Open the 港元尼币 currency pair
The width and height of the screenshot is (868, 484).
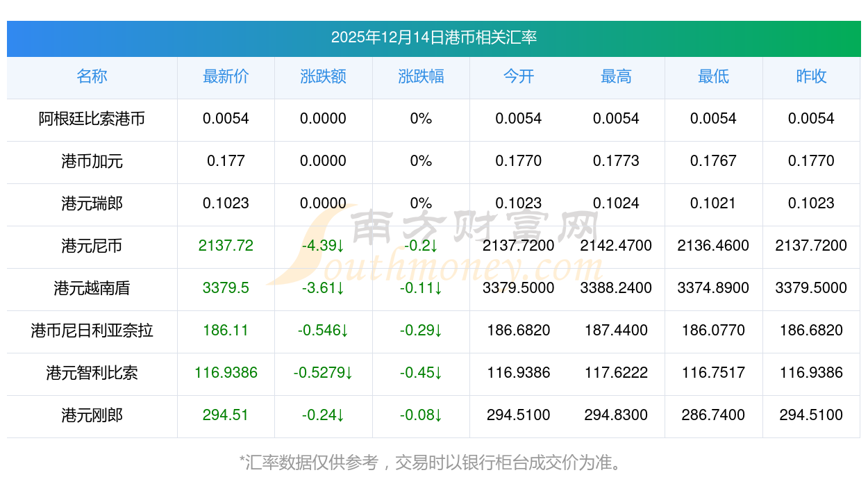pos(92,246)
